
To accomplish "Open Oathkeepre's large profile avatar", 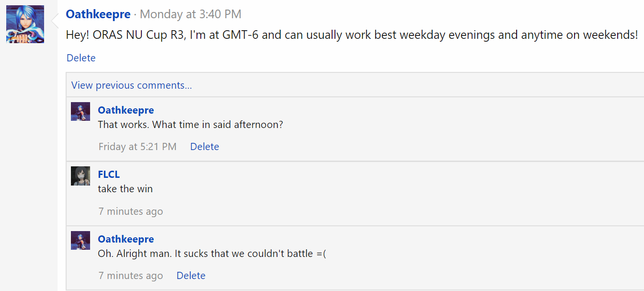I will click(x=25, y=24).
